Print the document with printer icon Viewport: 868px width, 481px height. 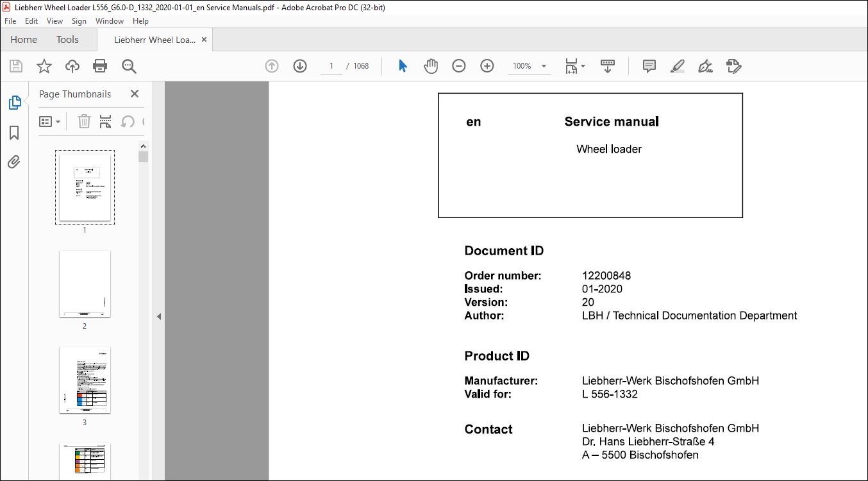pos(100,66)
